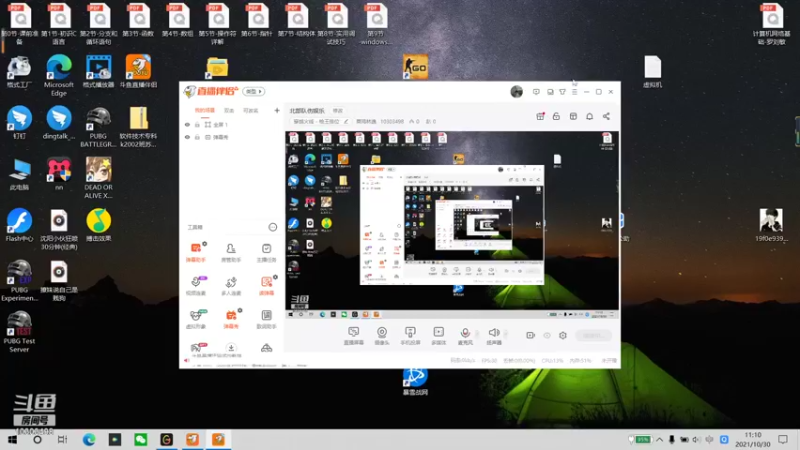Screen dimensions: 800x450
Task: Expand the toolbox more options circle
Action: [272, 227]
